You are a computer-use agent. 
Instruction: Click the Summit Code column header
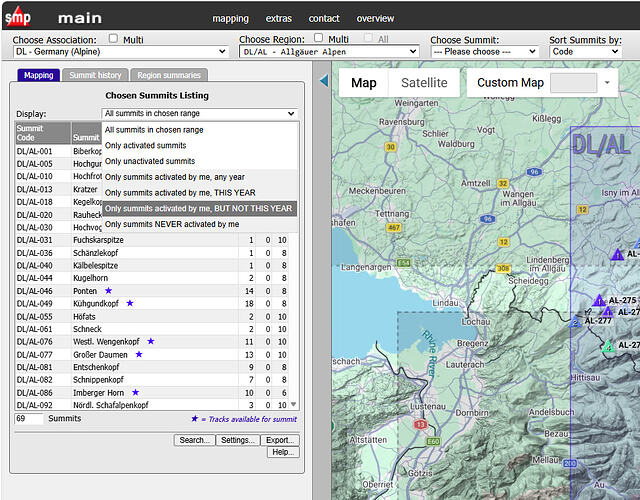pos(43,133)
